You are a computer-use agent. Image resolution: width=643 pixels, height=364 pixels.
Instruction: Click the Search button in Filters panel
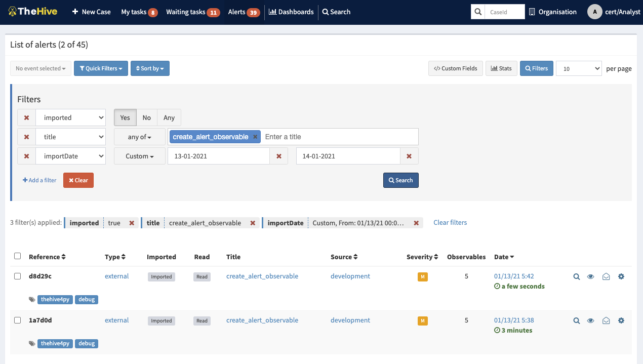(400, 180)
